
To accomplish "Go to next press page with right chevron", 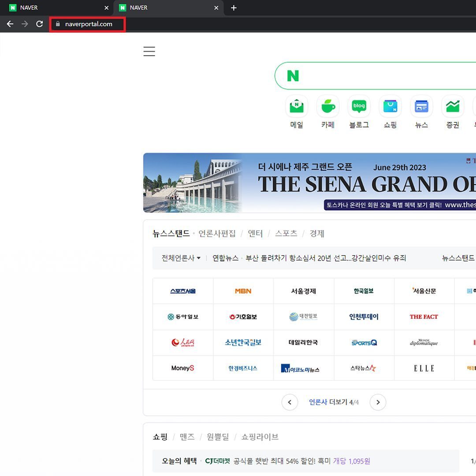I will pyautogui.click(x=378, y=402).
